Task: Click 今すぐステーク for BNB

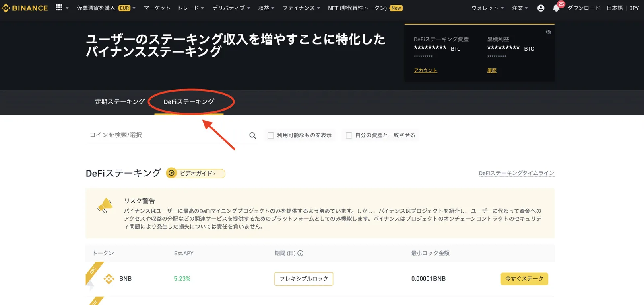Action: 524,279
